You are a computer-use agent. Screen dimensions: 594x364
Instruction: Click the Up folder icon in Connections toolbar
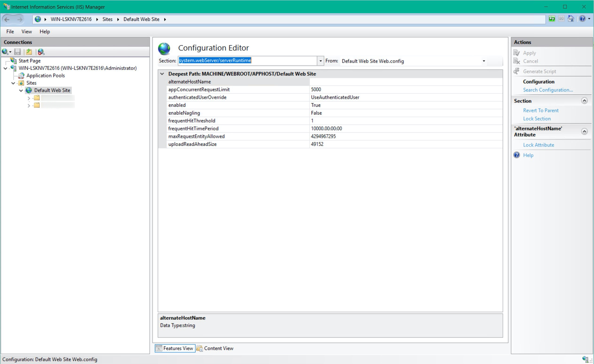coord(29,52)
